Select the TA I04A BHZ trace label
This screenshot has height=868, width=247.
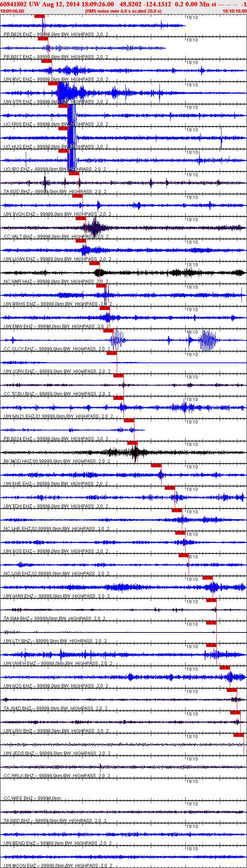(55, 619)
